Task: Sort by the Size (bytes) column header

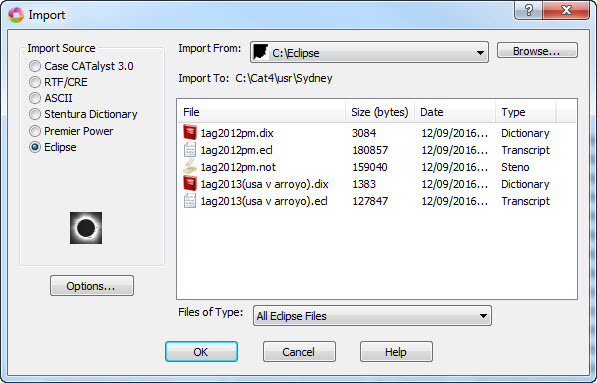Action: click(x=380, y=112)
